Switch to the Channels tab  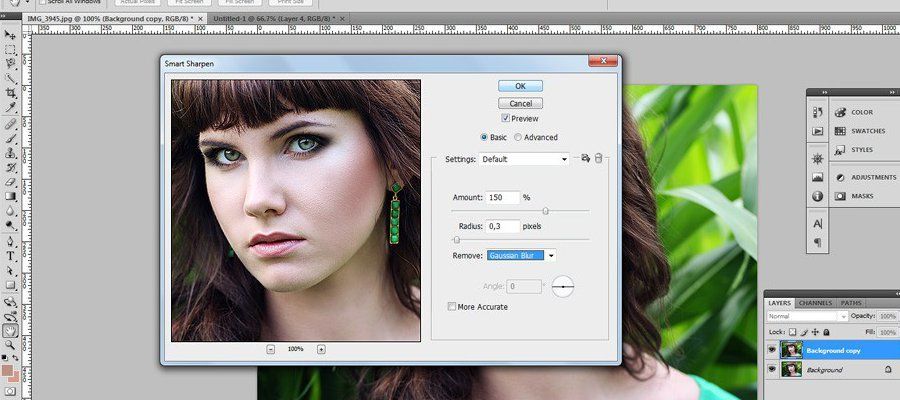(x=816, y=303)
